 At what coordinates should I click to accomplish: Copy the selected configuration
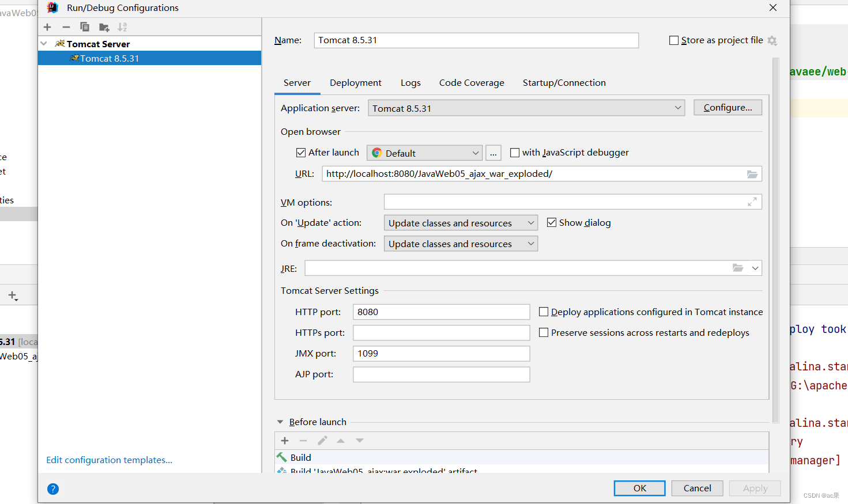pos(85,27)
